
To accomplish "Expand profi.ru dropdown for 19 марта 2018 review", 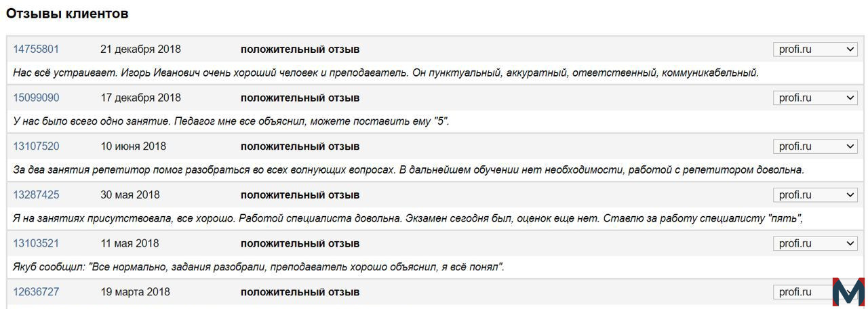I will click(802, 292).
